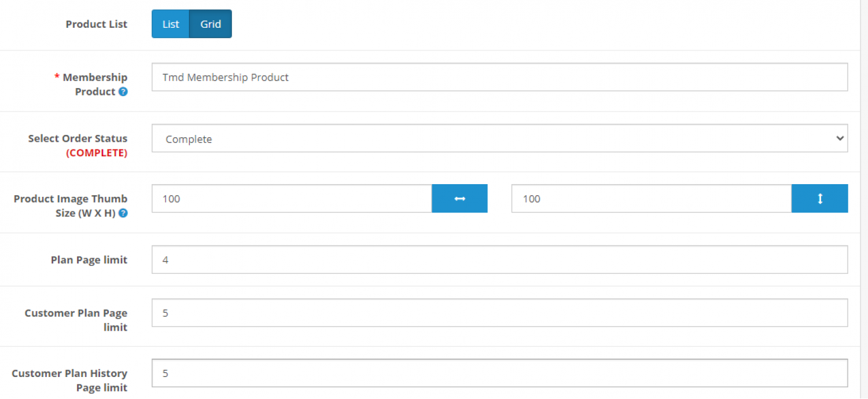The height and width of the screenshot is (399, 868).
Task: Switch Product List to Grid view
Action: point(211,24)
